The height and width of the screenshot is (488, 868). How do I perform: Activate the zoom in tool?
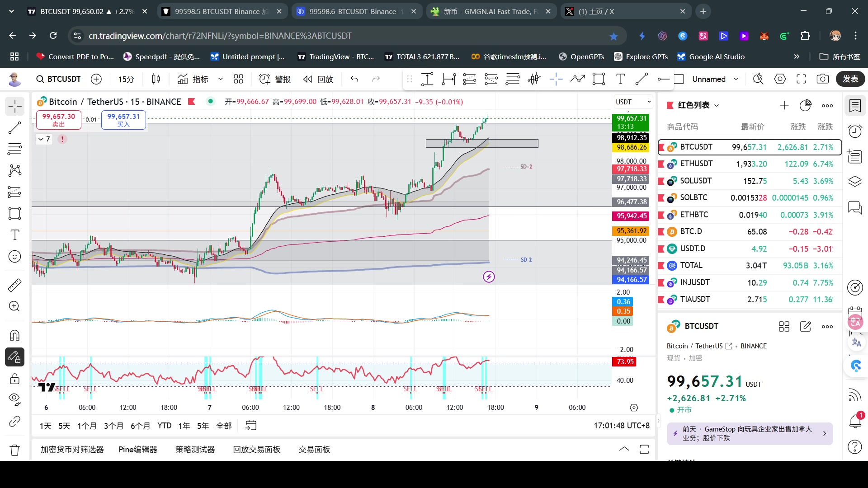14,306
